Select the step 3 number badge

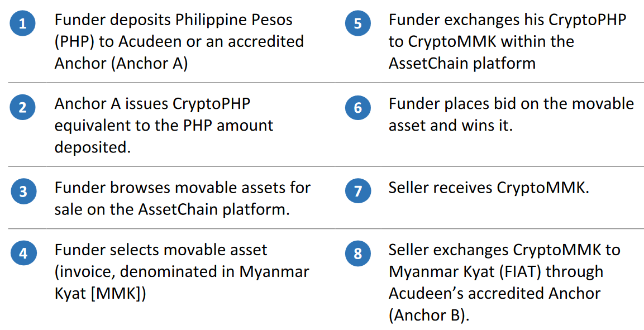tap(23, 192)
